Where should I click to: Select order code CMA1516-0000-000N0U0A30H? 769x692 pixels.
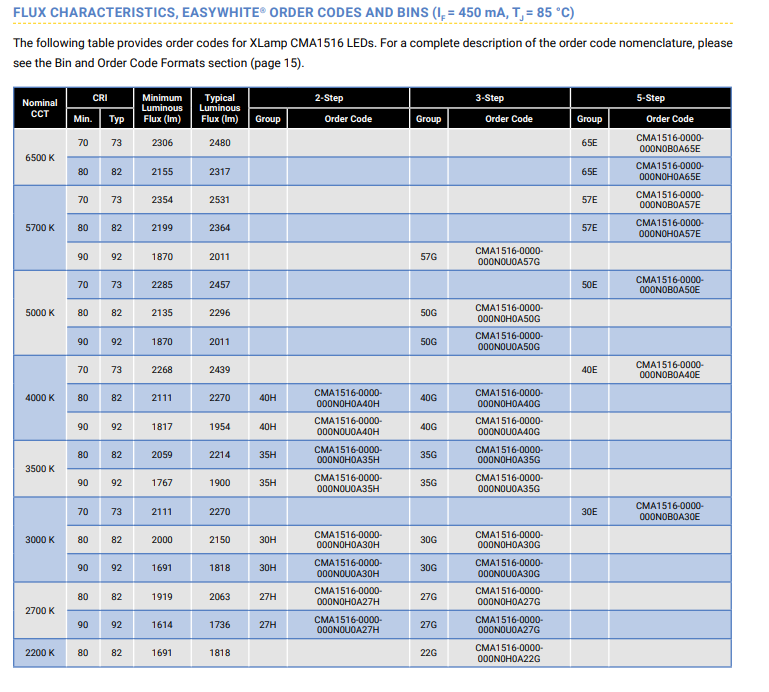[348, 568]
